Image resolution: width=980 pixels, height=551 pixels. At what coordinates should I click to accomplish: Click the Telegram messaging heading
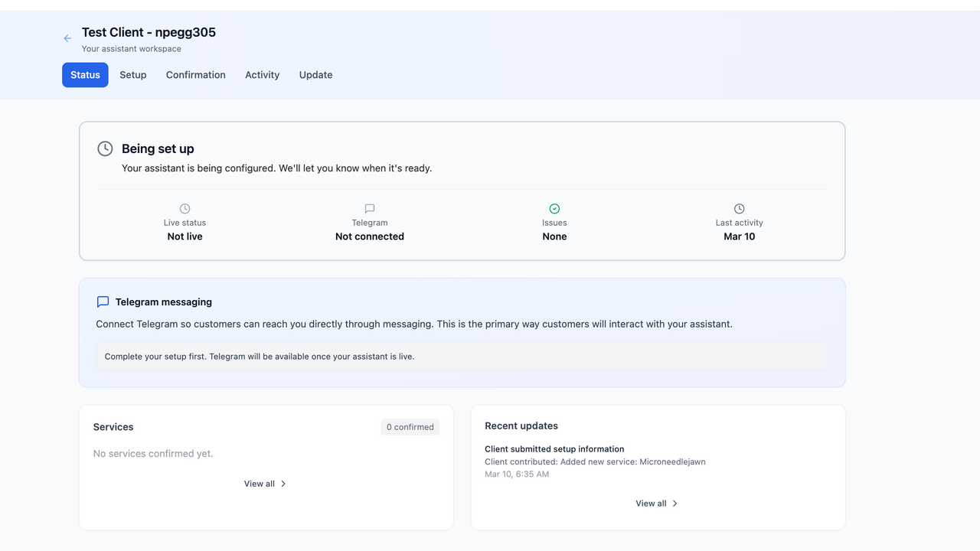164,302
